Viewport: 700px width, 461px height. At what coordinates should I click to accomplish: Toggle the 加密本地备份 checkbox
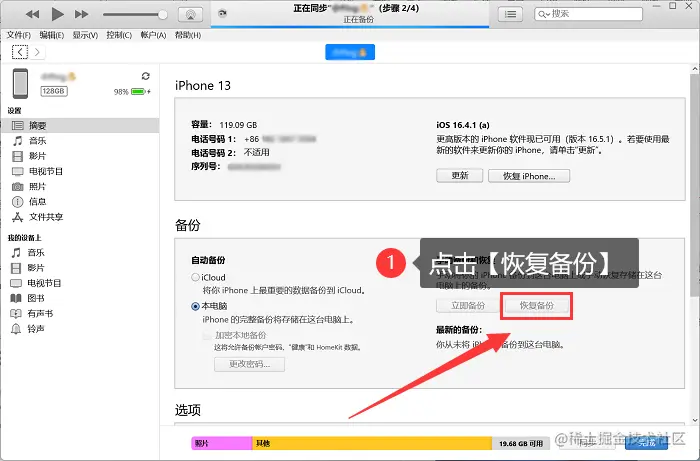pos(207,335)
